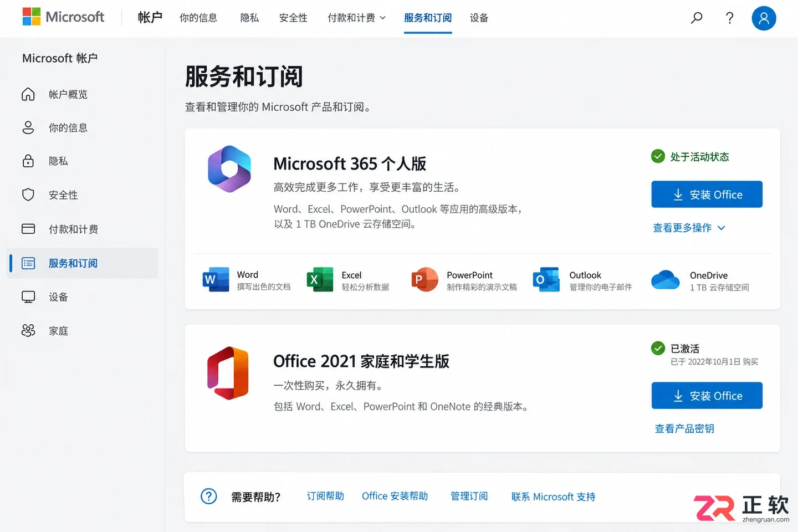Install Office for Office 2021 家庭和学生版
This screenshot has width=798, height=532.
tap(707, 396)
